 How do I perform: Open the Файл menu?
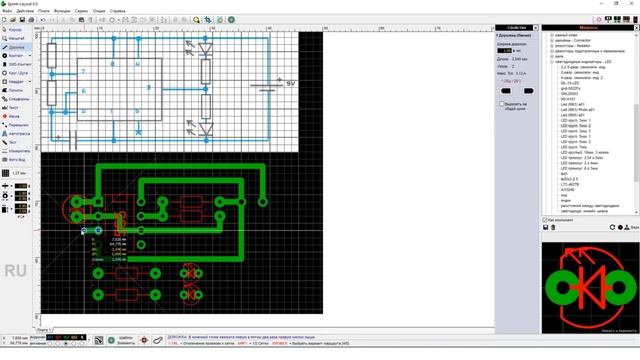click(x=7, y=11)
